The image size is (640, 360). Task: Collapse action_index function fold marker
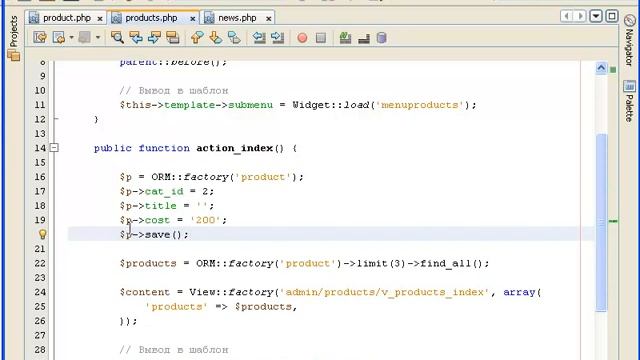click(x=54, y=148)
